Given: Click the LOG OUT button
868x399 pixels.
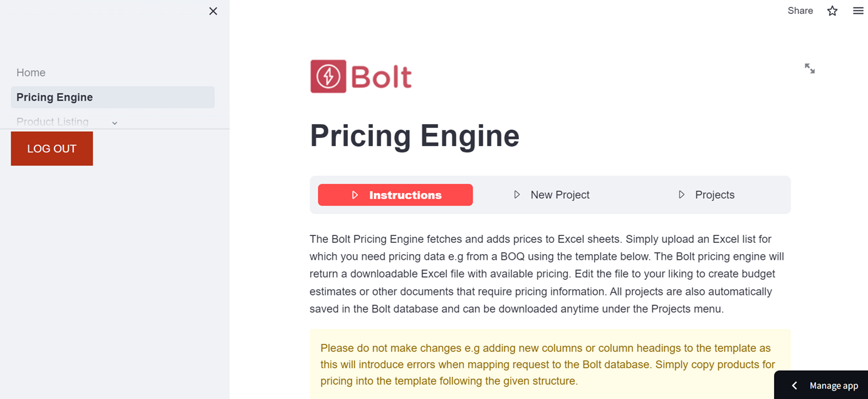Looking at the screenshot, I should [x=51, y=148].
